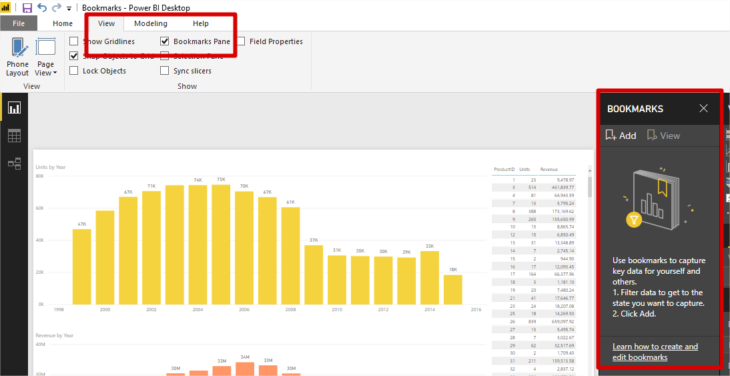Click the Power BI logo icon
The width and height of the screenshot is (730, 376).
tap(6, 7)
